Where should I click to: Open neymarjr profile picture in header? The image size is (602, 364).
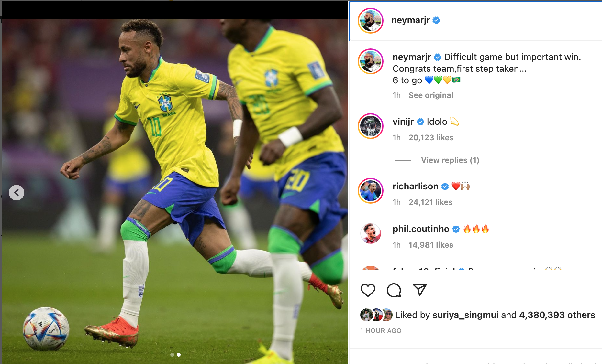371,21
